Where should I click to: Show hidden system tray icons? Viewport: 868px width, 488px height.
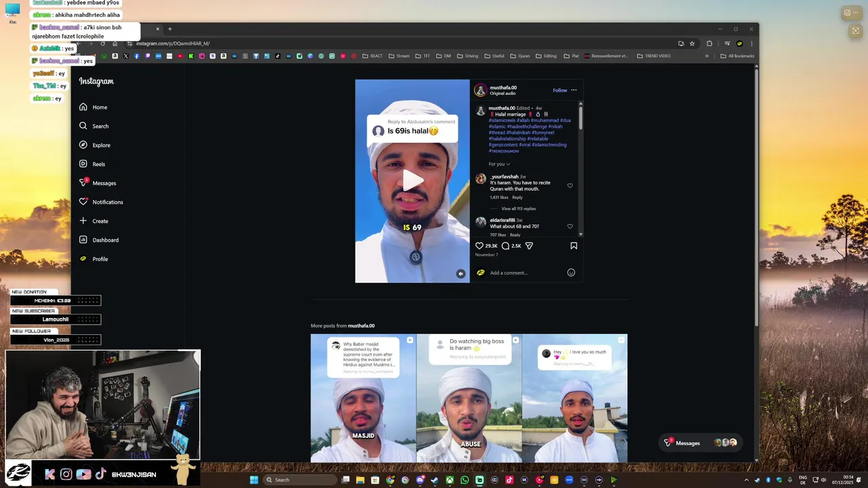[747, 480]
